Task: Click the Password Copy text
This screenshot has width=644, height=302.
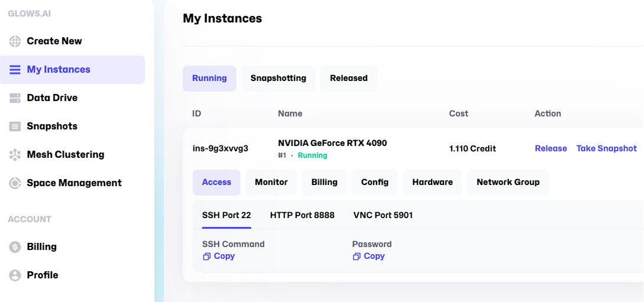Action: 374,256
